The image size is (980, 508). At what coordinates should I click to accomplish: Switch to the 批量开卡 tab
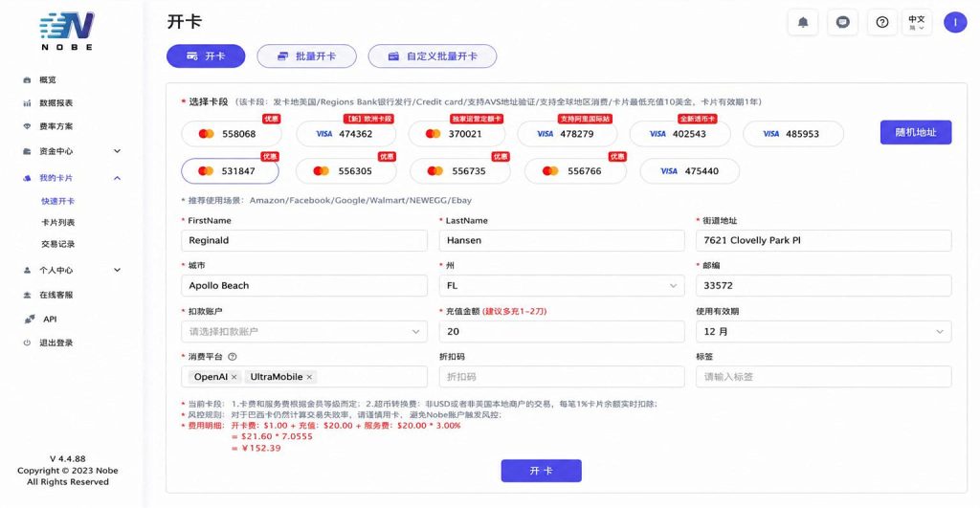tap(307, 56)
